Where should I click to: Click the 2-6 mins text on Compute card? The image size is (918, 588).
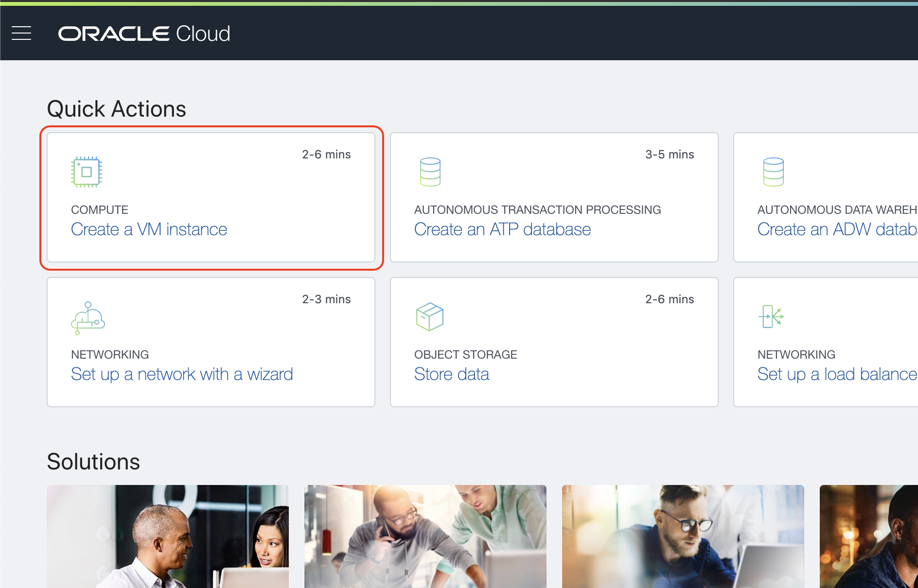pyautogui.click(x=326, y=155)
